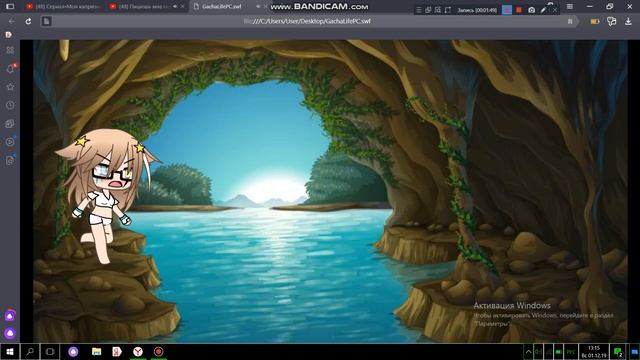This screenshot has width=640, height=360.
Task: Open the taskbar clock and date
Action: pos(594,352)
